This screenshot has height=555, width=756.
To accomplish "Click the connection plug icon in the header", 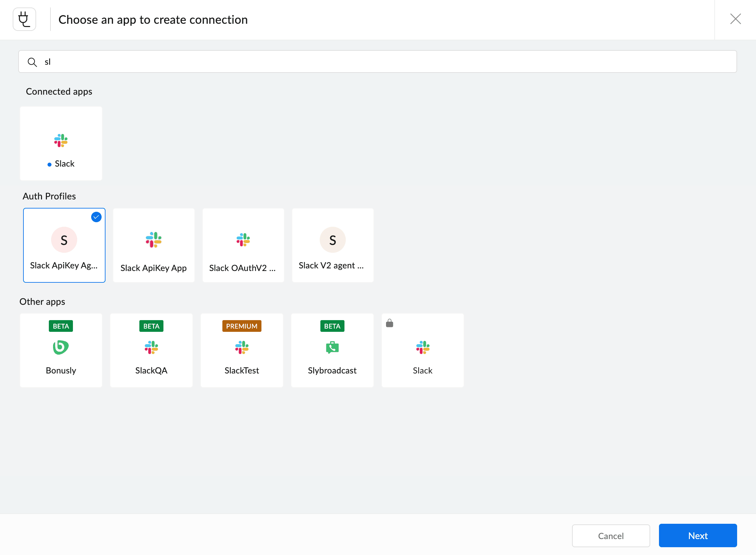I will (x=24, y=19).
